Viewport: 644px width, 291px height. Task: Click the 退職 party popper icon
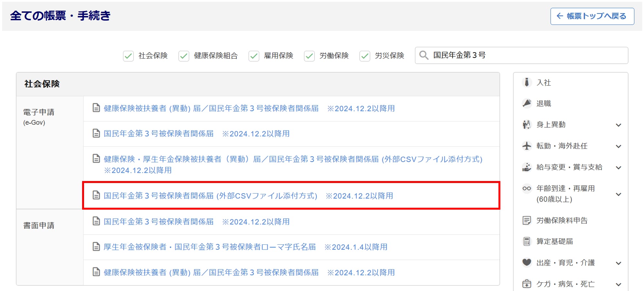tap(526, 104)
